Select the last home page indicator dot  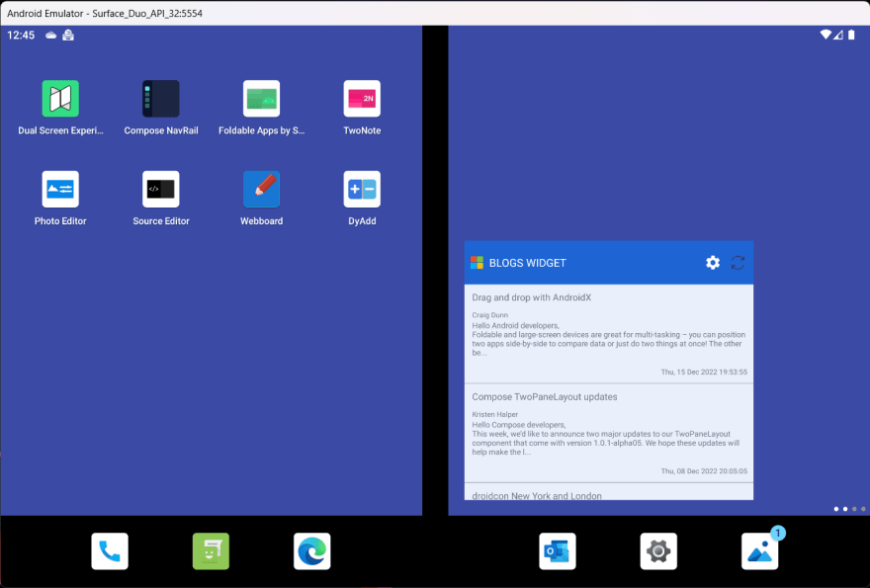(863, 509)
